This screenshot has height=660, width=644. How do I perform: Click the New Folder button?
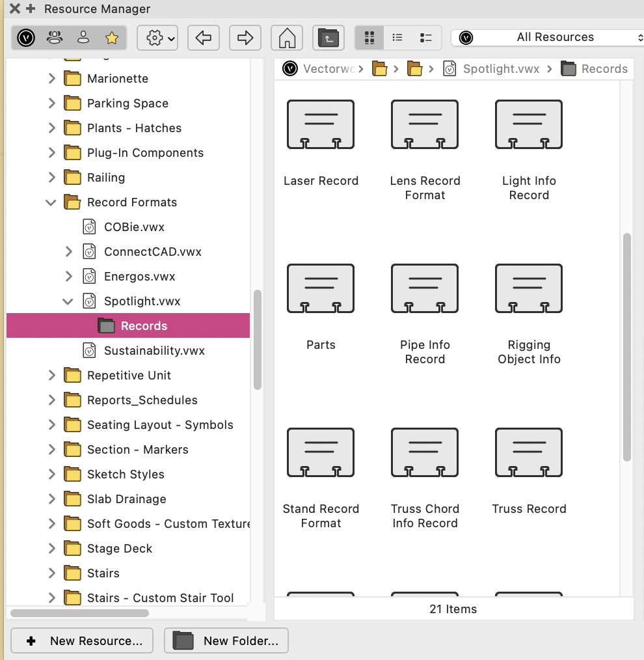(x=226, y=640)
